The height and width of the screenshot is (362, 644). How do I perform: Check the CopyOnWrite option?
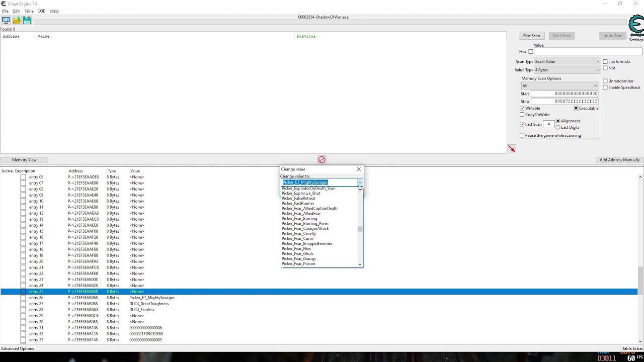[522, 115]
